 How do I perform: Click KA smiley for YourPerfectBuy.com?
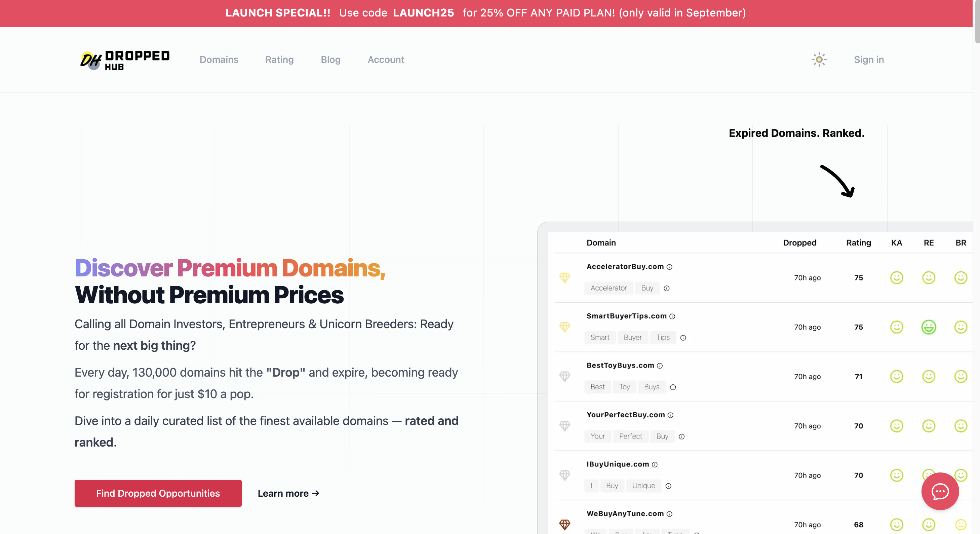pyautogui.click(x=897, y=426)
